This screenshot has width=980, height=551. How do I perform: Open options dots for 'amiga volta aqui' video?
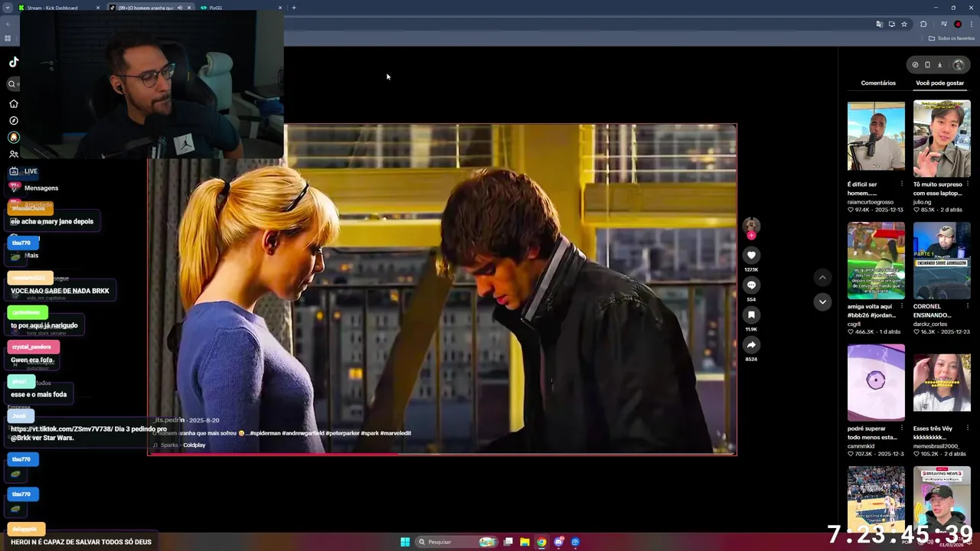tap(901, 306)
